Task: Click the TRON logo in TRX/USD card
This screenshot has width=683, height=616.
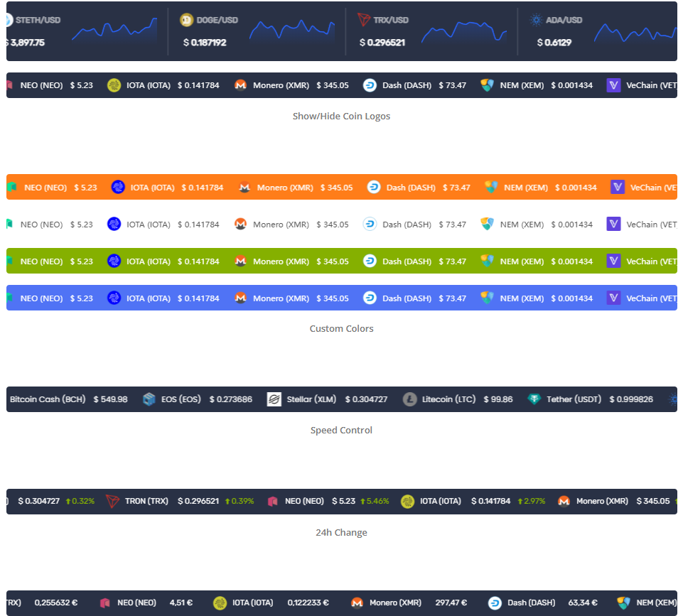Action: pos(364,20)
